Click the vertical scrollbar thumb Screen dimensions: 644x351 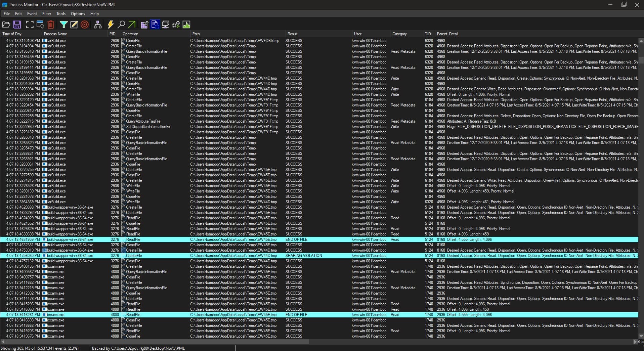pos(641,60)
